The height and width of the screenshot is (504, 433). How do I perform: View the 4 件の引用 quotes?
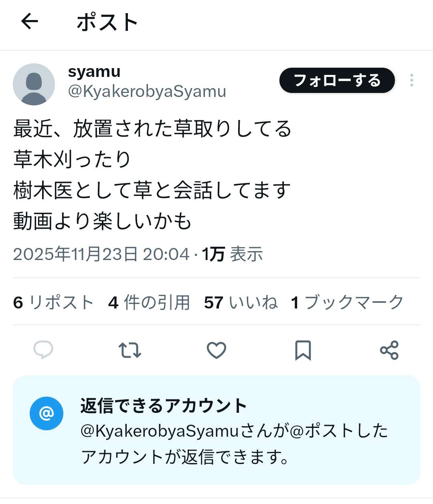[149, 302]
